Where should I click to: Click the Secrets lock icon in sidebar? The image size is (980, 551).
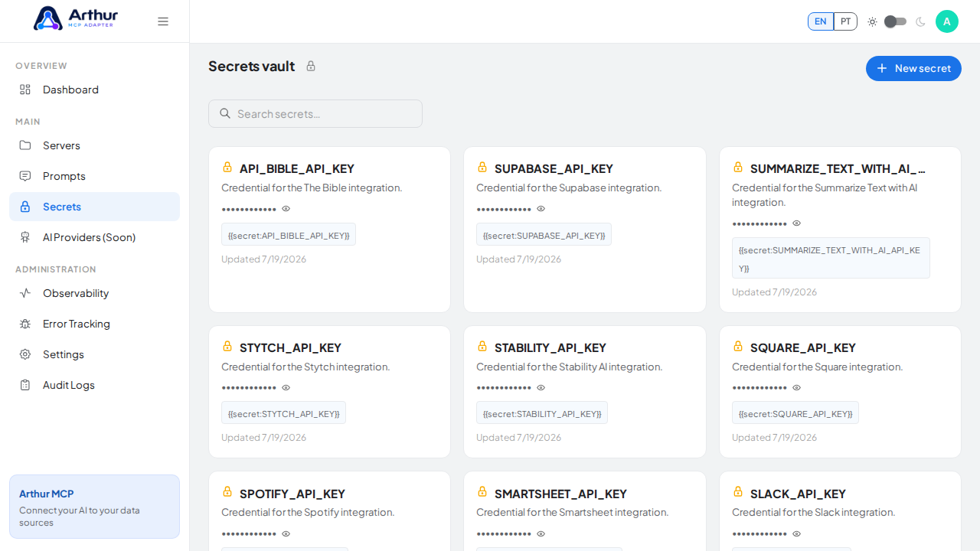[x=25, y=207]
